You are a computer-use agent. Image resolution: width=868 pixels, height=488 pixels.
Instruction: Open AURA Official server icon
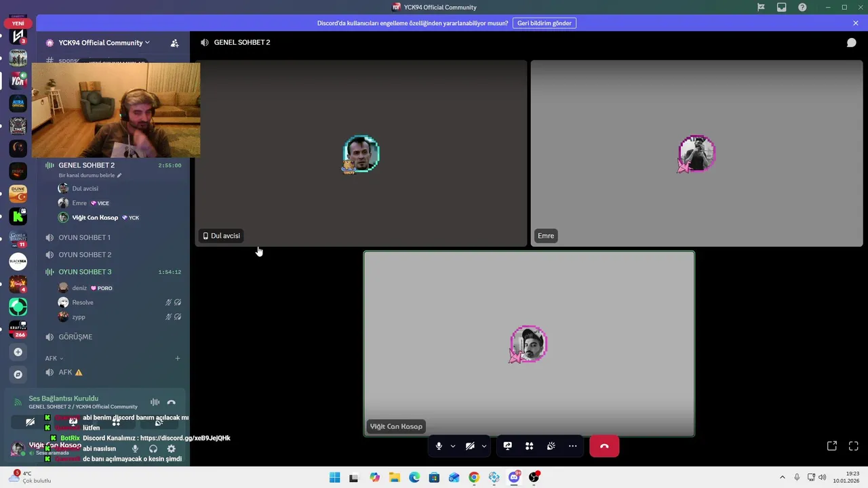[18, 104]
